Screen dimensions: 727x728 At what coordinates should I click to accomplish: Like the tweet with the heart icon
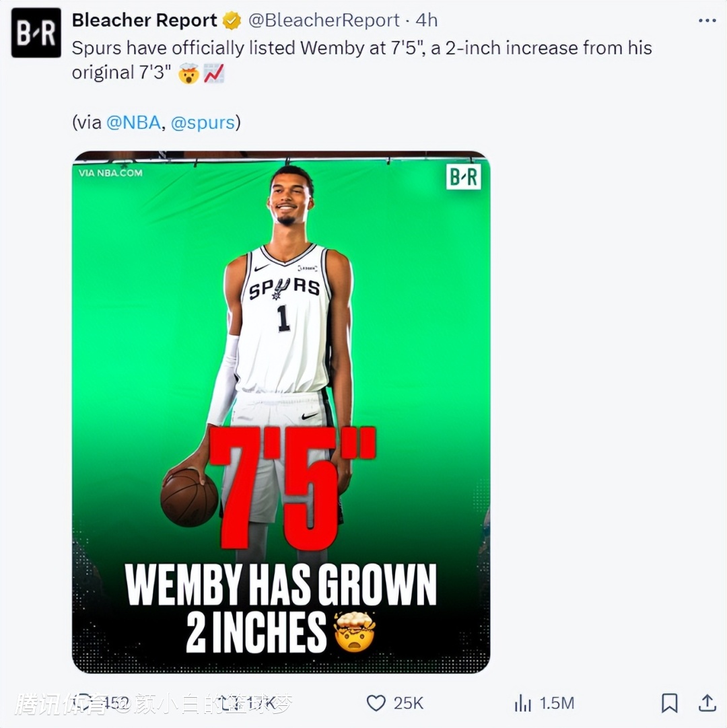pyautogui.click(x=376, y=703)
